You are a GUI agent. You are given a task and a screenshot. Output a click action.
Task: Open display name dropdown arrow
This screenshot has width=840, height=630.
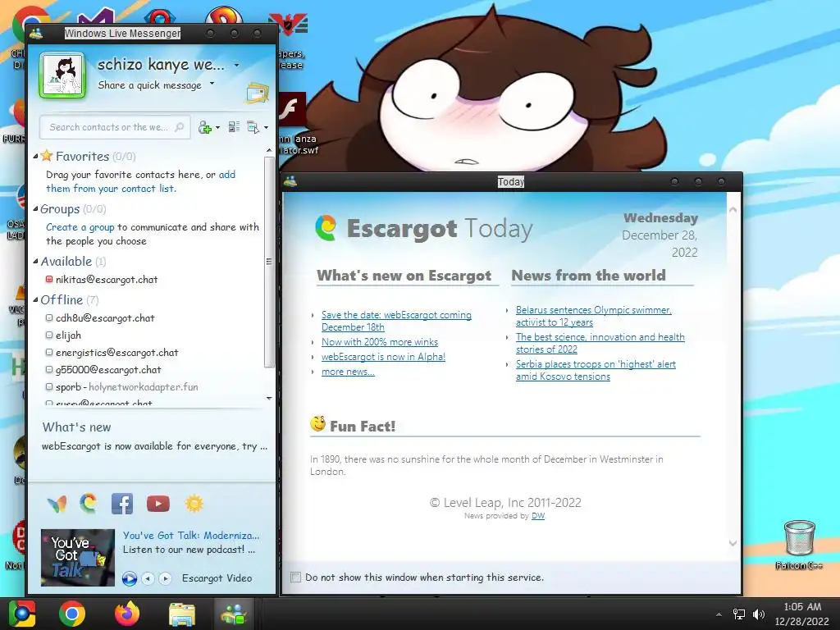237,65
